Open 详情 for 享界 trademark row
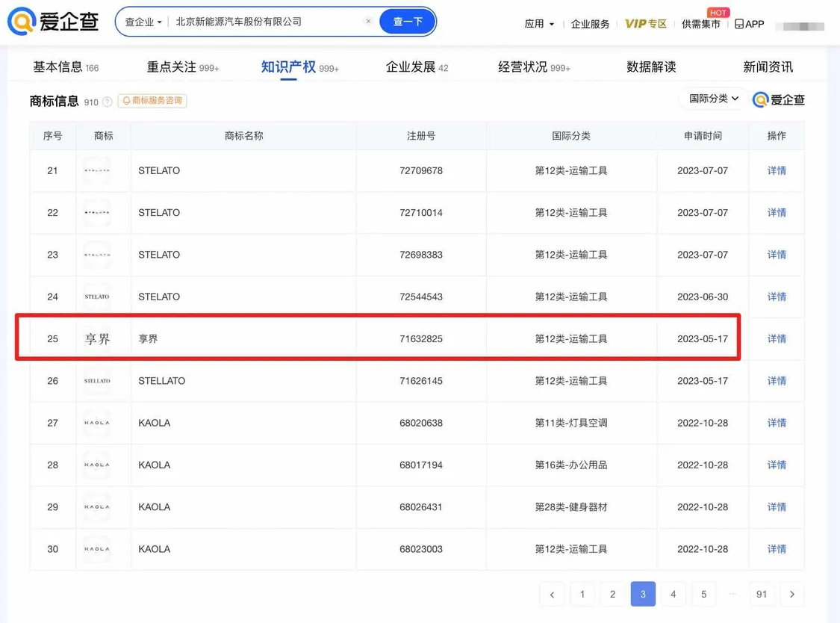This screenshot has height=623, width=840. click(x=777, y=339)
